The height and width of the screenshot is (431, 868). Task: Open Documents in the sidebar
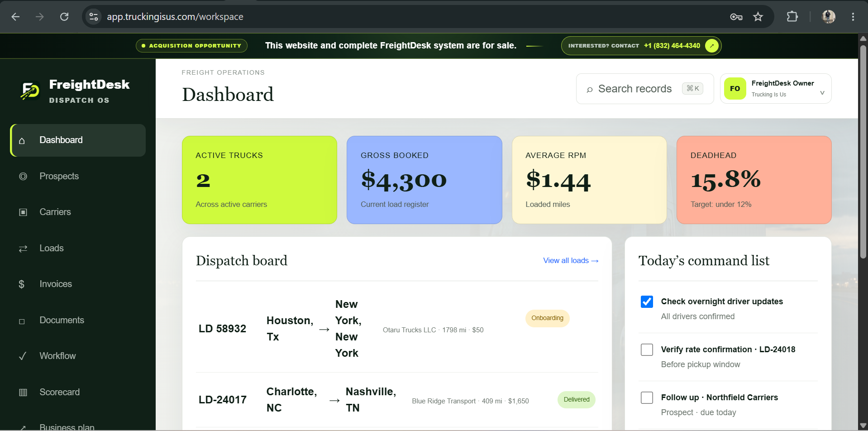(x=78, y=321)
